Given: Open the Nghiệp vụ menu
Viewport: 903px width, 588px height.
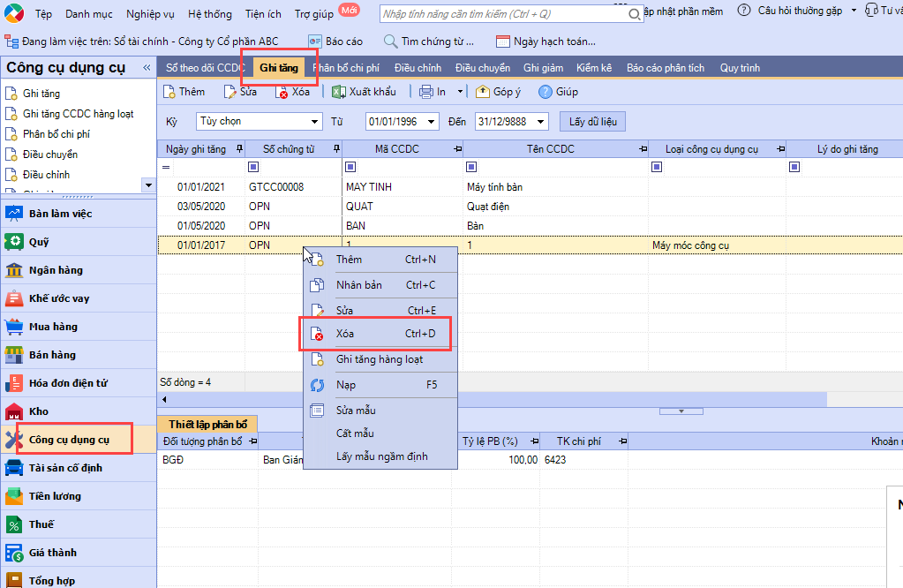Looking at the screenshot, I should click(x=150, y=14).
